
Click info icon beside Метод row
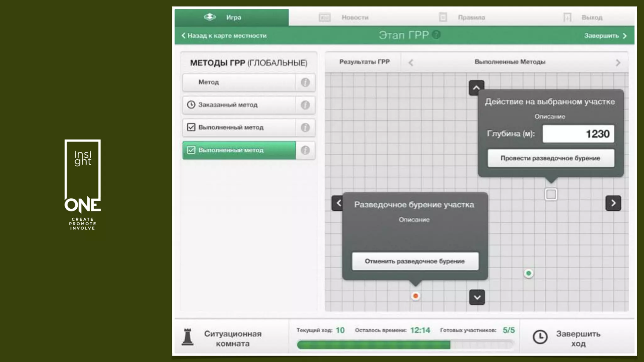305,82
